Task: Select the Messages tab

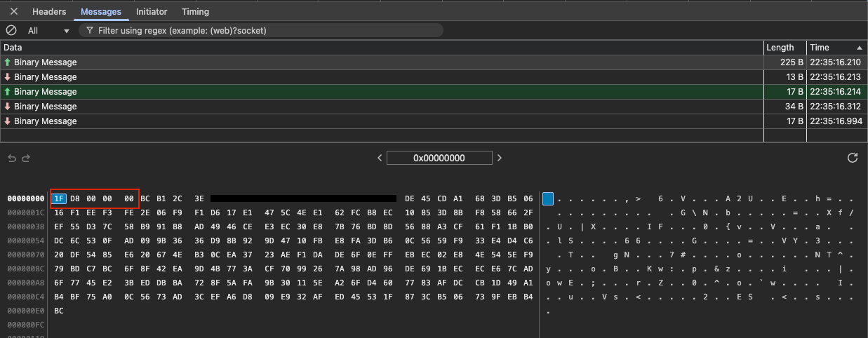Action: click(101, 12)
